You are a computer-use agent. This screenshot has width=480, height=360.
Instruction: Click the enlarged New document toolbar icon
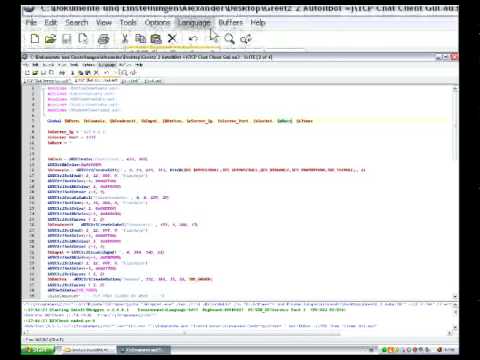point(35,39)
